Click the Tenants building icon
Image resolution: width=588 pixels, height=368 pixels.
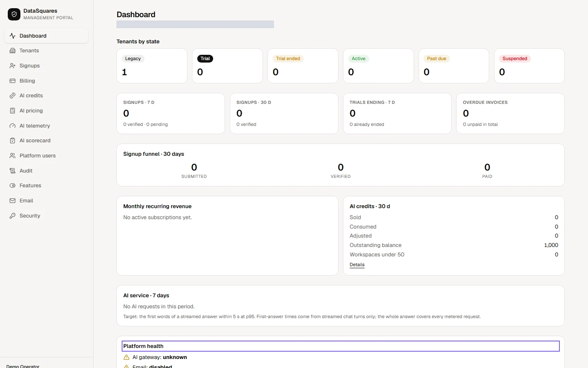[x=13, y=51]
